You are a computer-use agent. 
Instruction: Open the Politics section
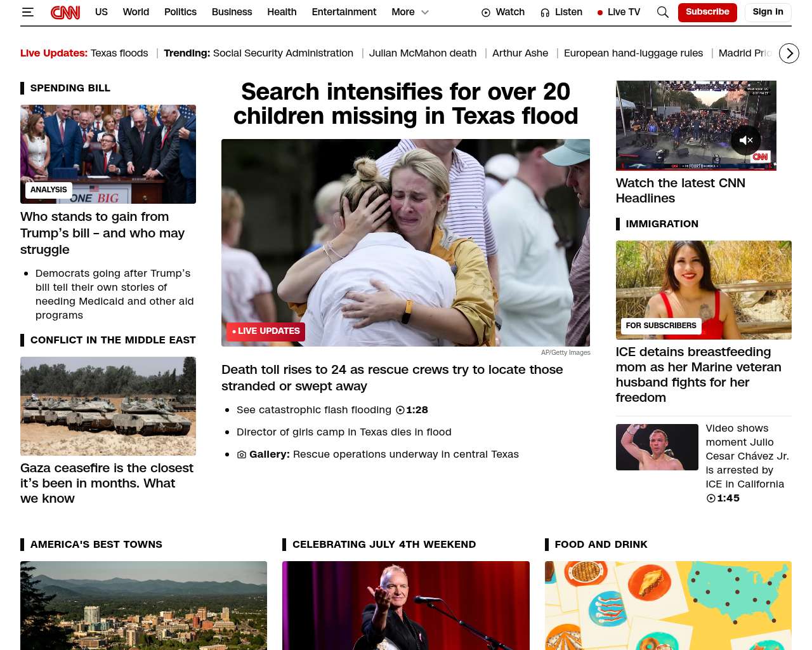tap(180, 12)
